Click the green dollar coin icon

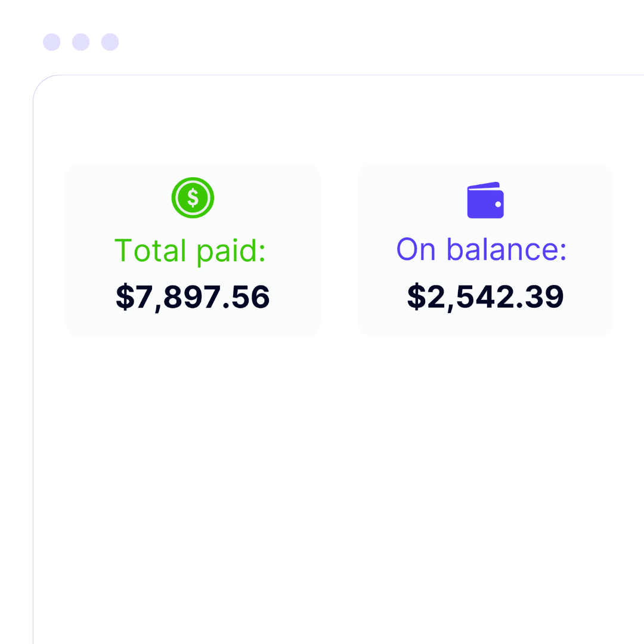point(193,197)
